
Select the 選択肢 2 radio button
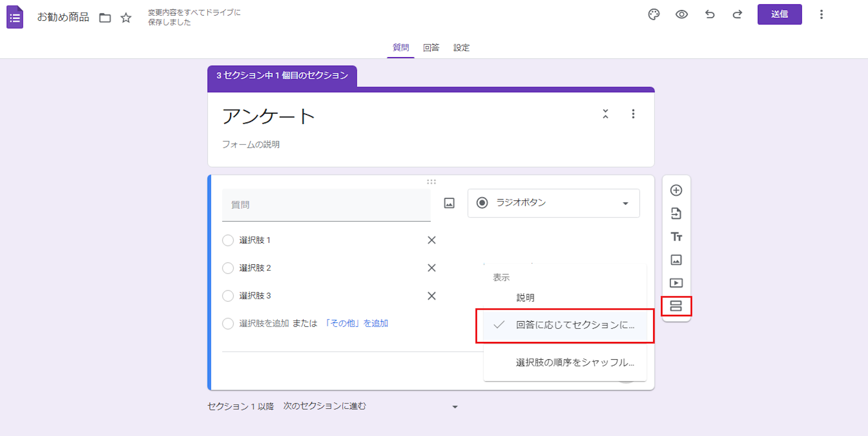(x=228, y=268)
